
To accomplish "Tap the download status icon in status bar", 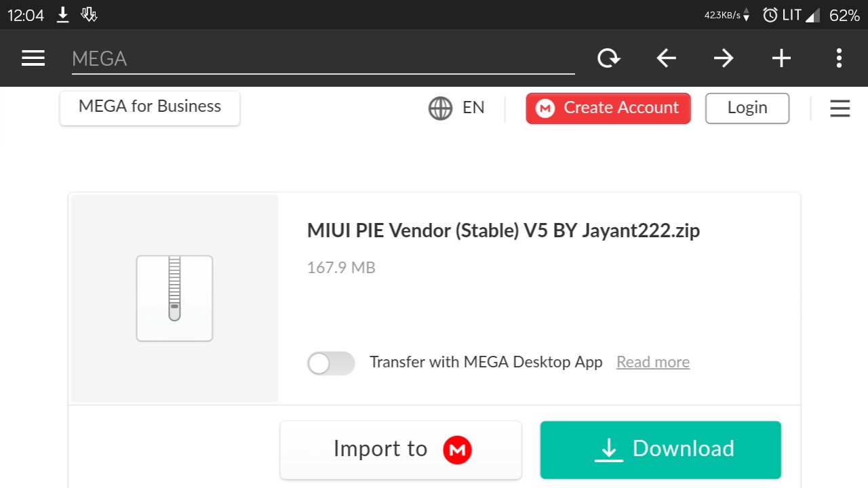I will [x=62, y=15].
